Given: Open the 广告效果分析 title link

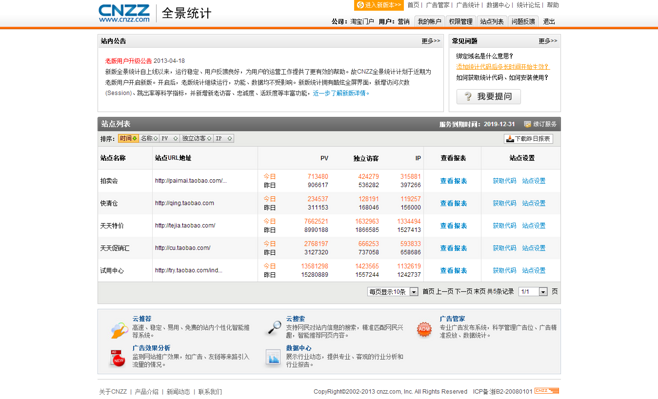Looking at the screenshot, I should 151,348.
